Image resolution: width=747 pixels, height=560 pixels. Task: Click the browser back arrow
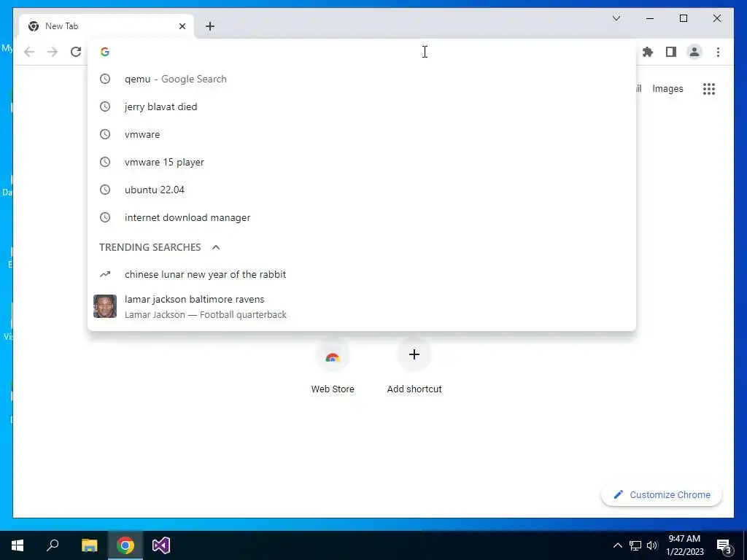(29, 52)
